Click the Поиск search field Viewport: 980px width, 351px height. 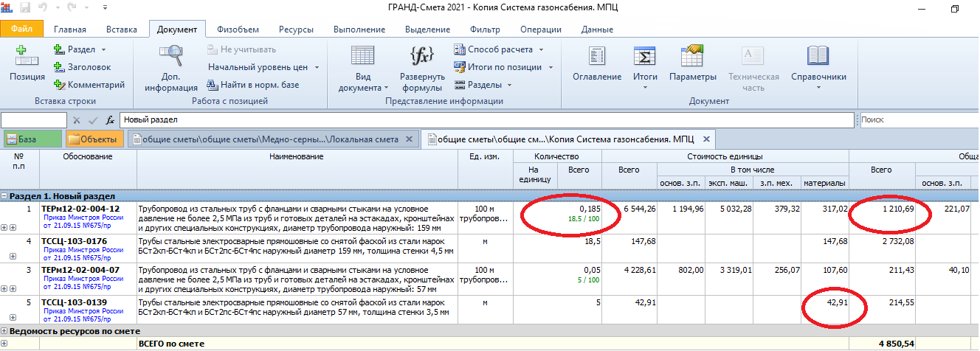pyautogui.click(x=919, y=119)
